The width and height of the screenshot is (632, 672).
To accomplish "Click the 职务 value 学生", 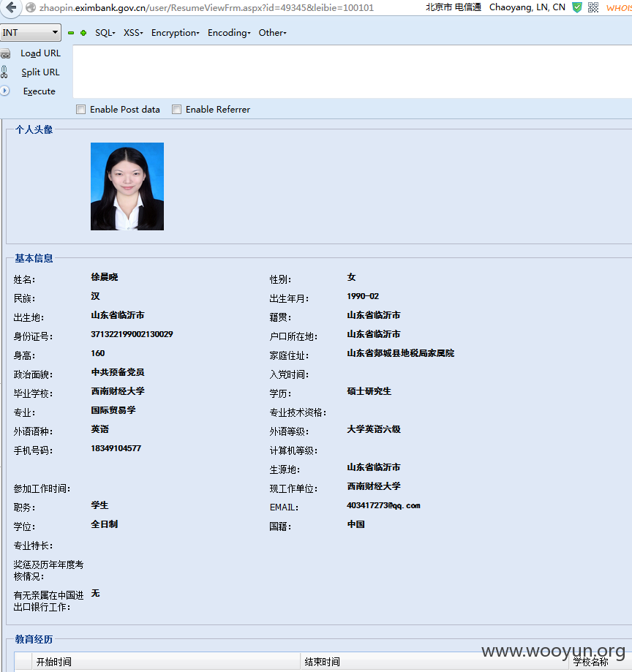I will point(99,505).
